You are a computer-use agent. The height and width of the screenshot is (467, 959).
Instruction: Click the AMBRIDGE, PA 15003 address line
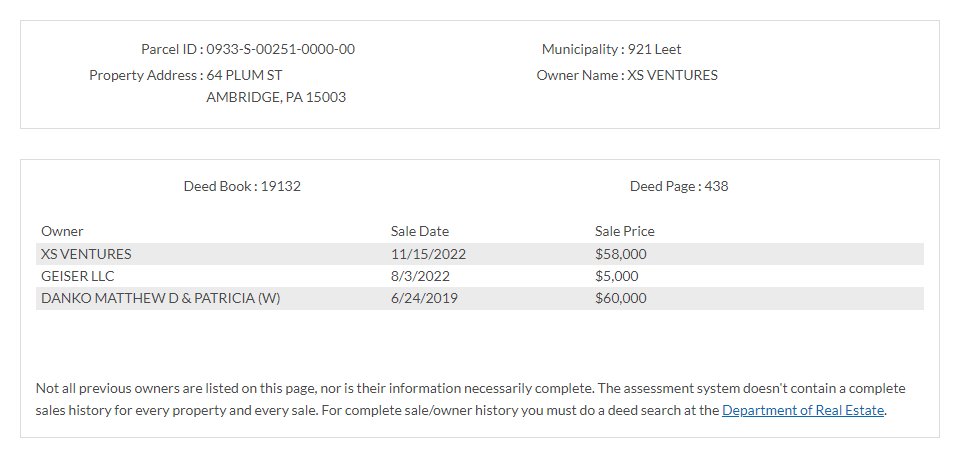[276, 97]
